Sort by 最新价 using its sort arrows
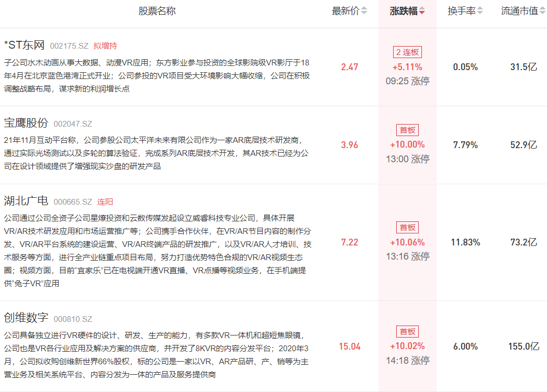 tap(364, 11)
